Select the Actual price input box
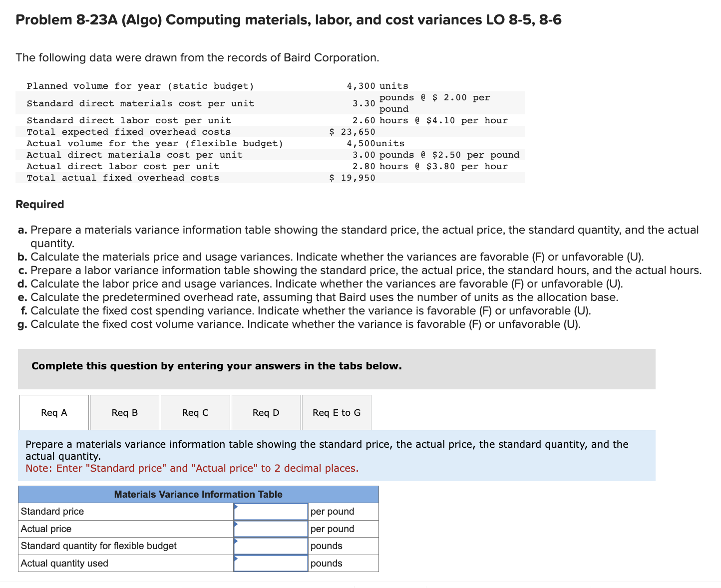This screenshot has width=721, height=588. click(271, 529)
